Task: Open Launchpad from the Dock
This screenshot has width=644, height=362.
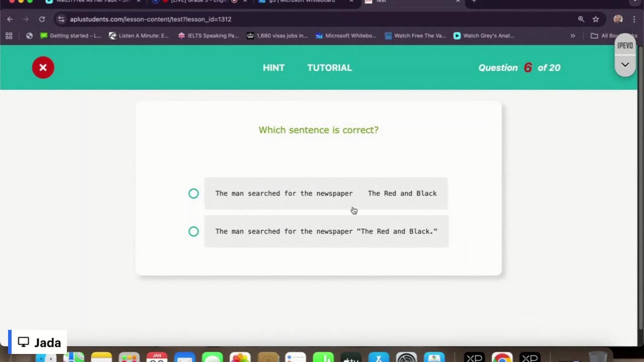Action: coord(129,357)
